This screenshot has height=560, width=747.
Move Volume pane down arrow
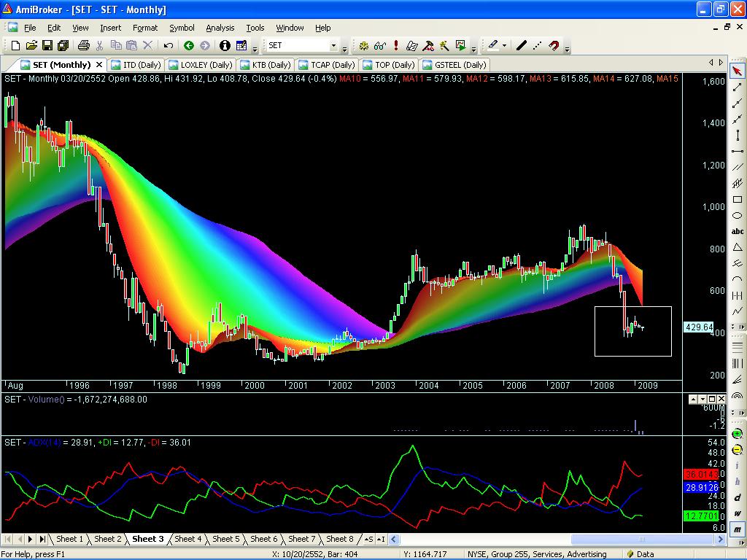pos(703,399)
